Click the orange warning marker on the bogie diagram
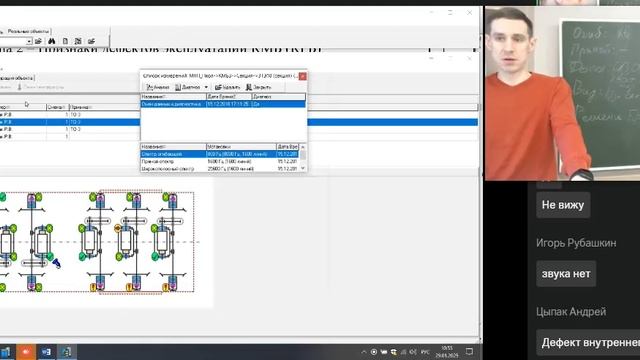640x360 pixels. click(118, 228)
